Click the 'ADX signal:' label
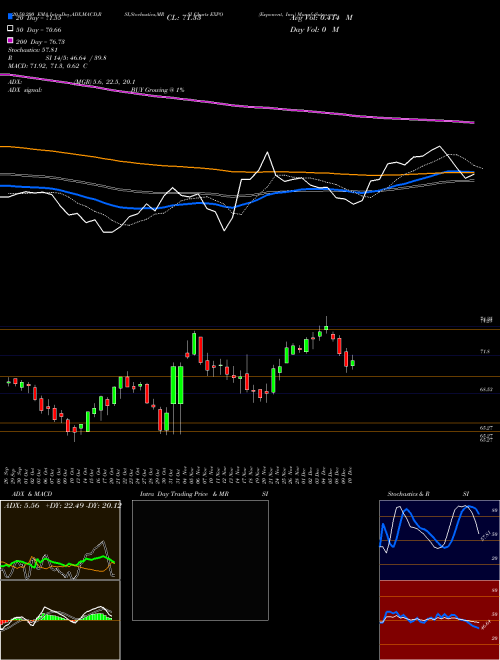The image size is (500, 660). [x=25, y=90]
